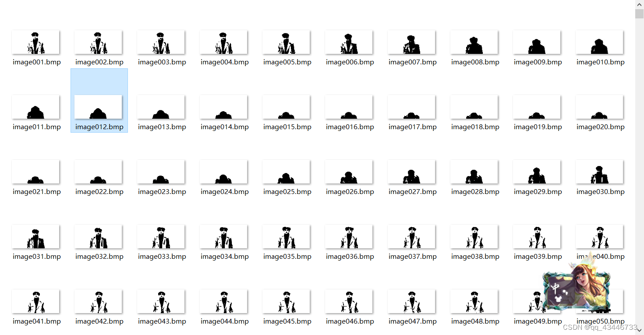This screenshot has height=335, width=644.
Task: Pick the image016.bmp thumbnail
Action: coord(349,107)
